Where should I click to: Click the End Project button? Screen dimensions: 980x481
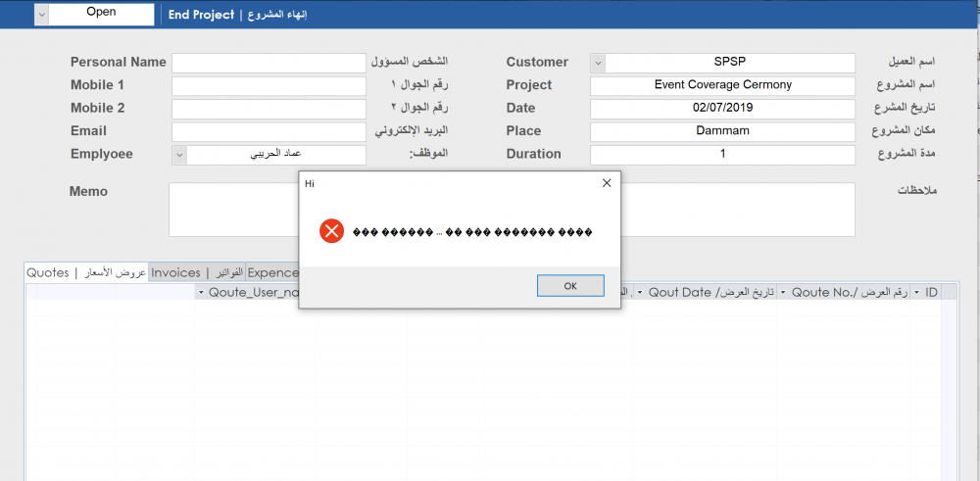(237, 15)
